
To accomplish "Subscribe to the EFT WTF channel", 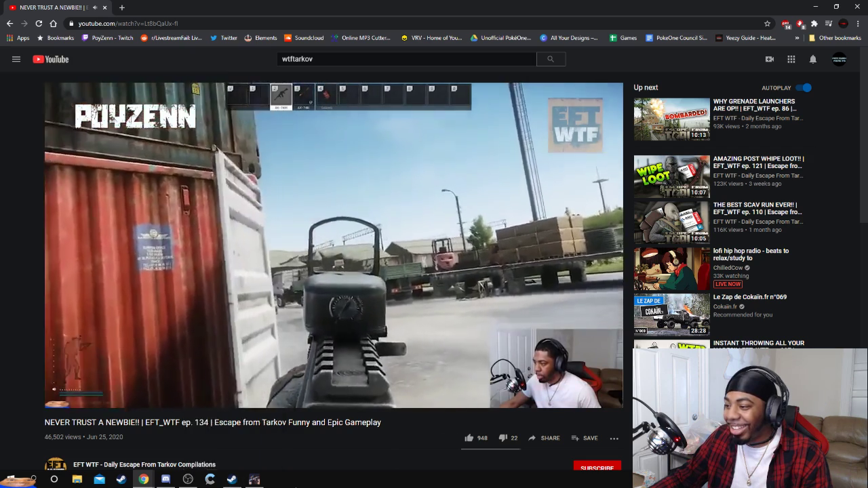I will coord(597,466).
